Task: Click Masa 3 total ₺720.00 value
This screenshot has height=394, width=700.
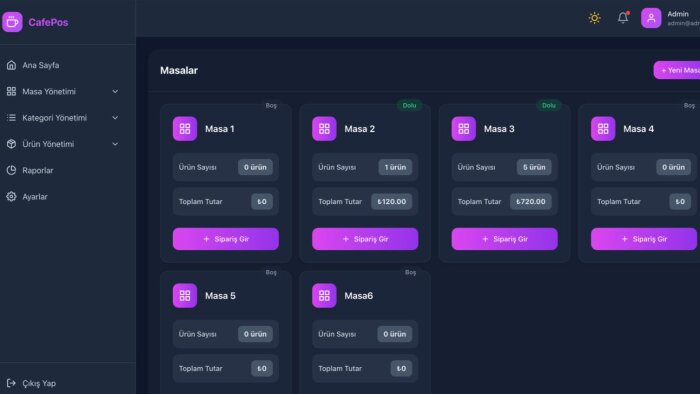Action: (531, 202)
